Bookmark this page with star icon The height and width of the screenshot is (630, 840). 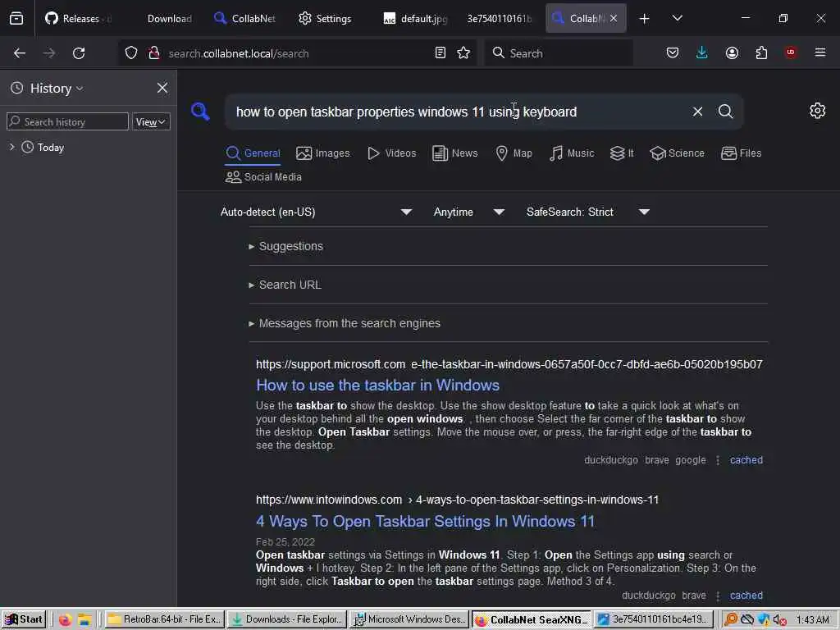click(464, 53)
